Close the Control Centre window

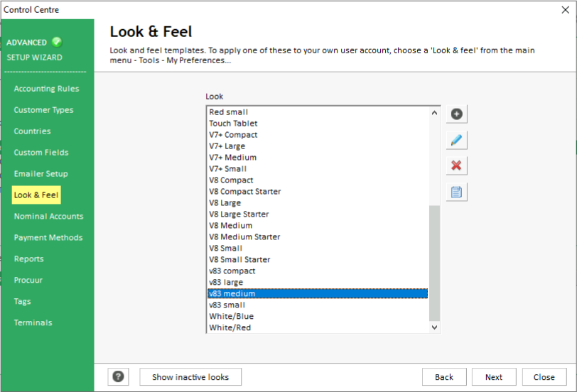pyautogui.click(x=565, y=9)
